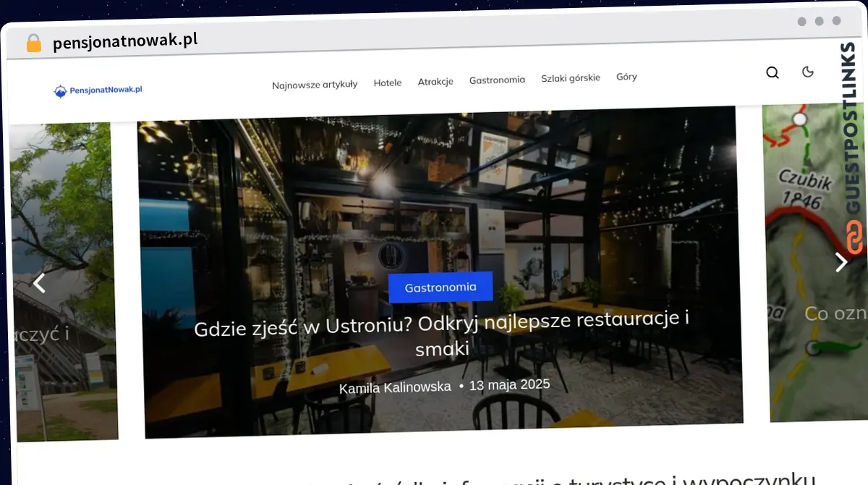Image resolution: width=868 pixels, height=485 pixels.
Task: Open Góry menu item
Action: pyautogui.click(x=626, y=77)
